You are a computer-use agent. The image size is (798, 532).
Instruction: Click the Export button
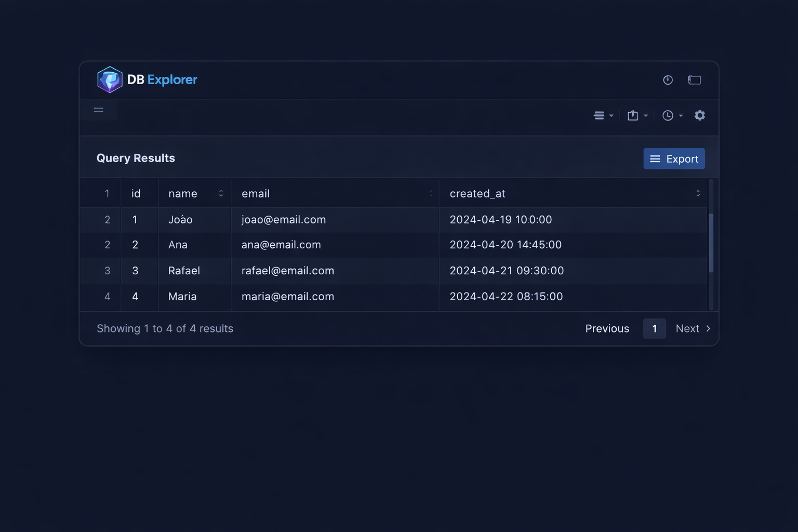click(674, 158)
